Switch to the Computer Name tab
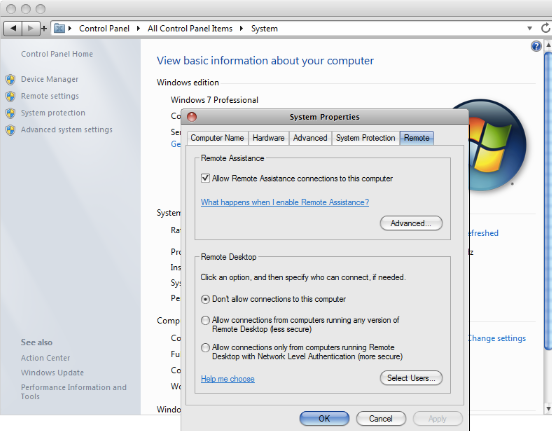The height and width of the screenshot is (431, 552). click(217, 138)
